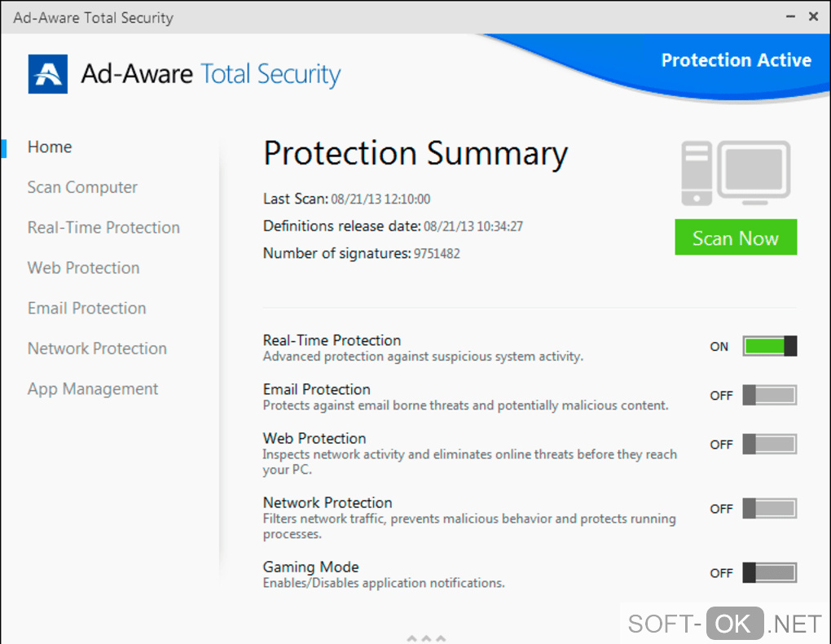Minimize the Ad-Aware window
The height and width of the screenshot is (644, 831).
click(789, 16)
